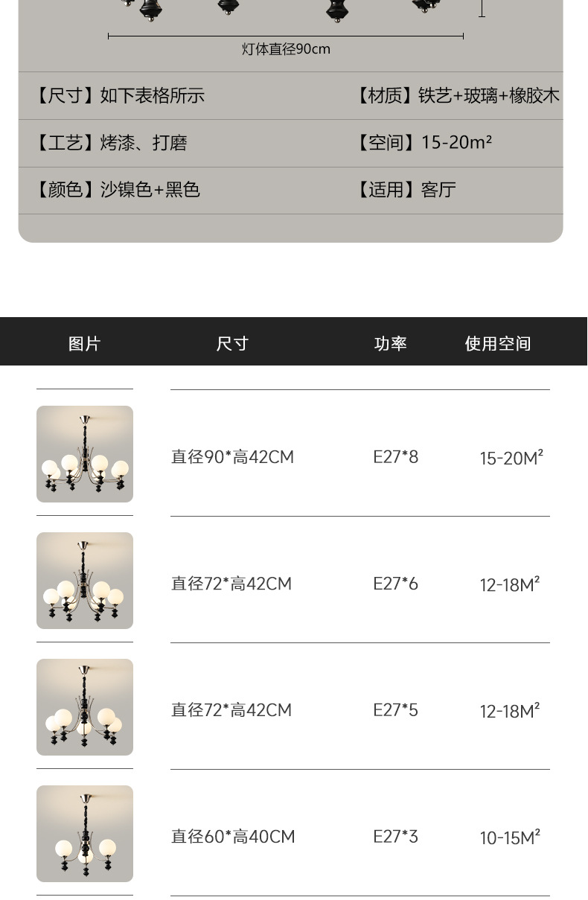Click the 15-20M² usage space cell

[x=511, y=458]
